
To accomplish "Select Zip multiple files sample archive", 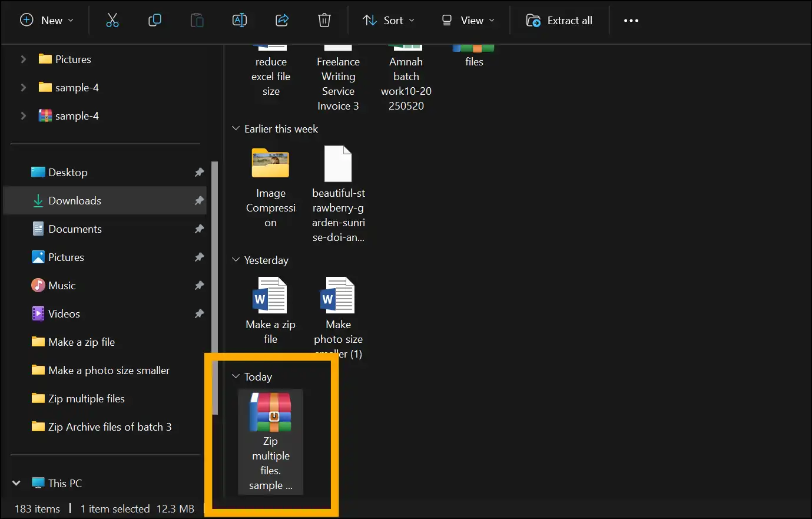I will 271,441.
